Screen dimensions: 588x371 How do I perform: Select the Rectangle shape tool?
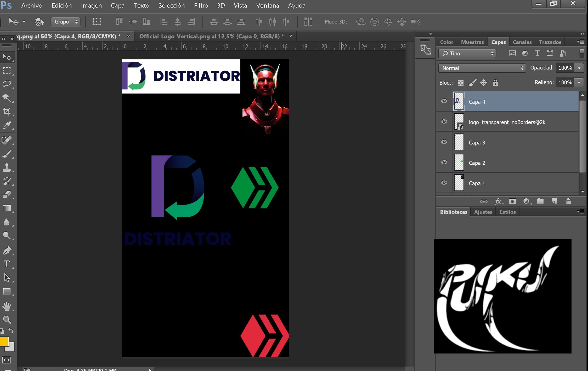(x=7, y=291)
